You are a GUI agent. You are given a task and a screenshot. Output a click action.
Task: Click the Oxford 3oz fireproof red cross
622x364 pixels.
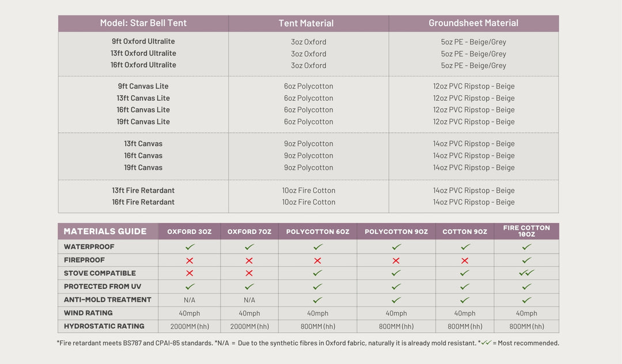[x=189, y=260]
